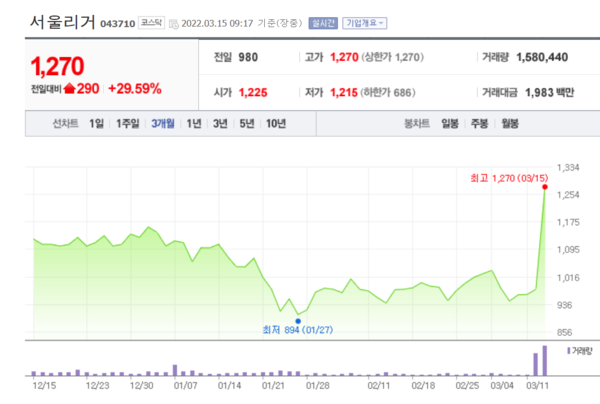The width and height of the screenshot is (600, 404).
Task: Click the red up-arrow price change icon
Action: 69,88
